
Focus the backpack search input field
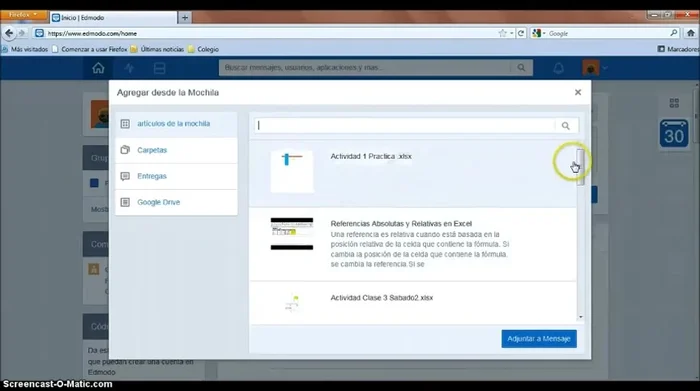coord(405,125)
